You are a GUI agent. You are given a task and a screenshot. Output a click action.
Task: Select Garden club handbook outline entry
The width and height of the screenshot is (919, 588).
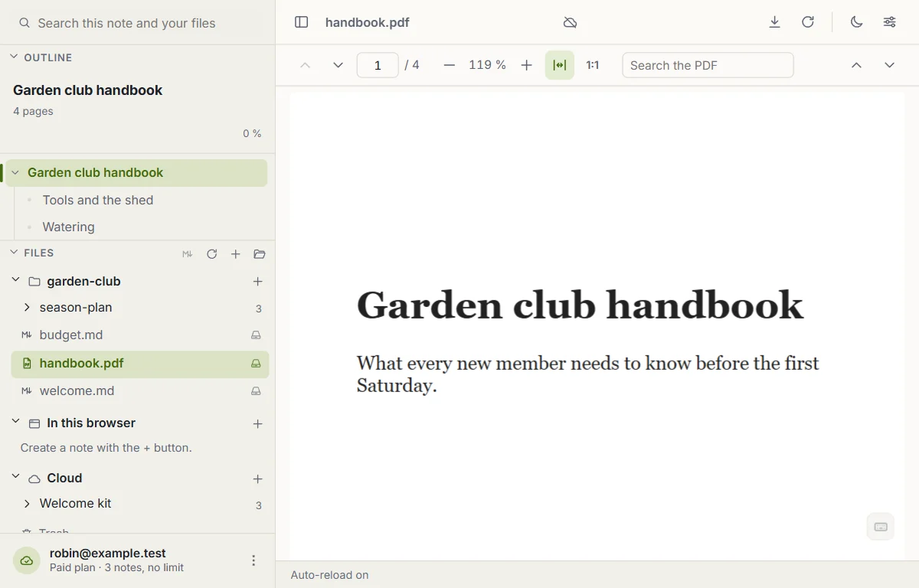coord(136,173)
